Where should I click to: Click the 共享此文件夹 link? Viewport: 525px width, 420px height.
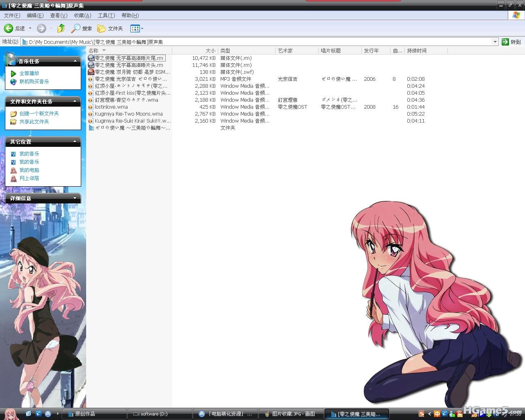coord(34,122)
